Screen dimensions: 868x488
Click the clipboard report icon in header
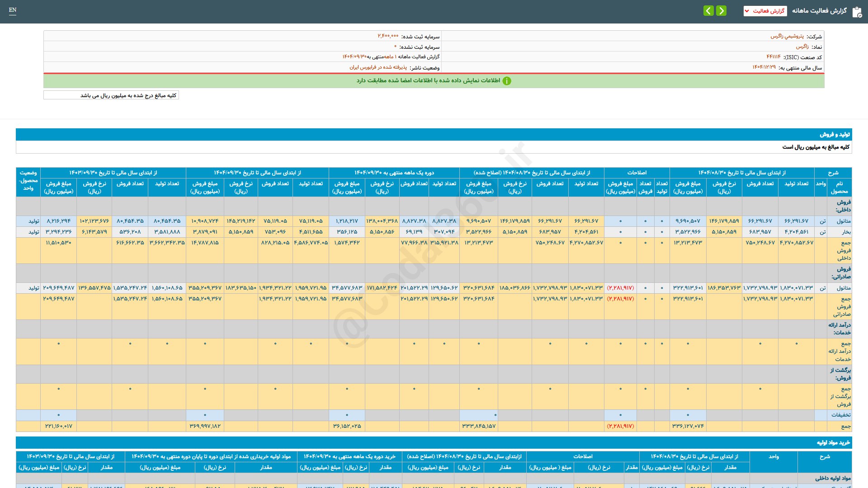click(x=857, y=12)
